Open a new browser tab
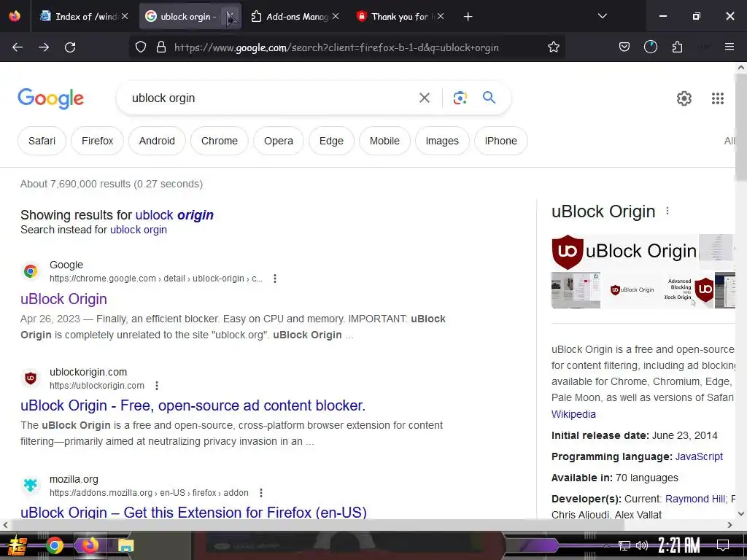747x560 pixels. click(x=468, y=17)
